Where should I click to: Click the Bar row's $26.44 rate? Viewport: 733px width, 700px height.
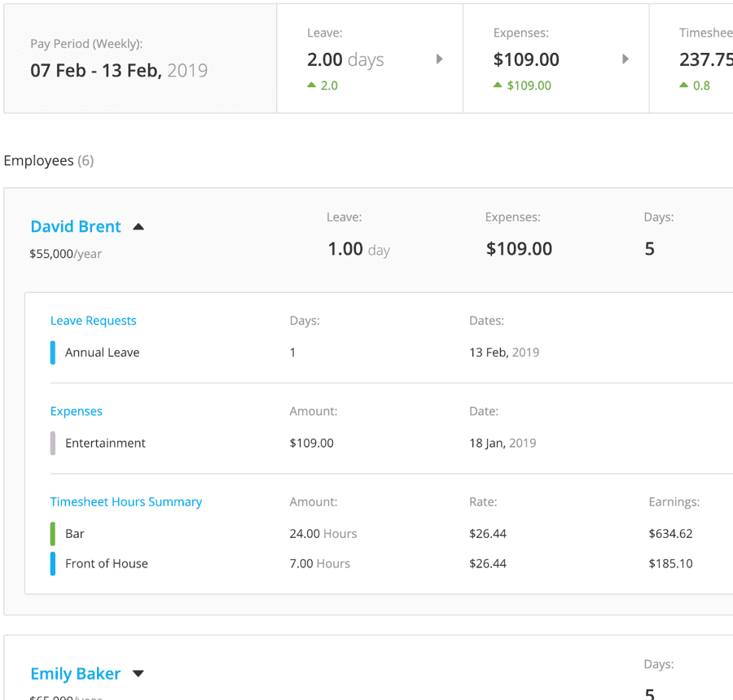pyautogui.click(x=488, y=534)
